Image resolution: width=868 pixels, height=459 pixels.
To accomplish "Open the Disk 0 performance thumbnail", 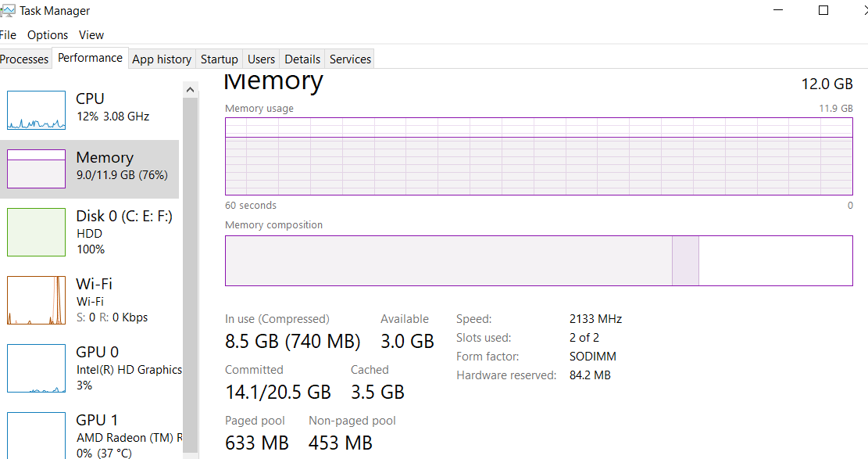I will [x=36, y=232].
